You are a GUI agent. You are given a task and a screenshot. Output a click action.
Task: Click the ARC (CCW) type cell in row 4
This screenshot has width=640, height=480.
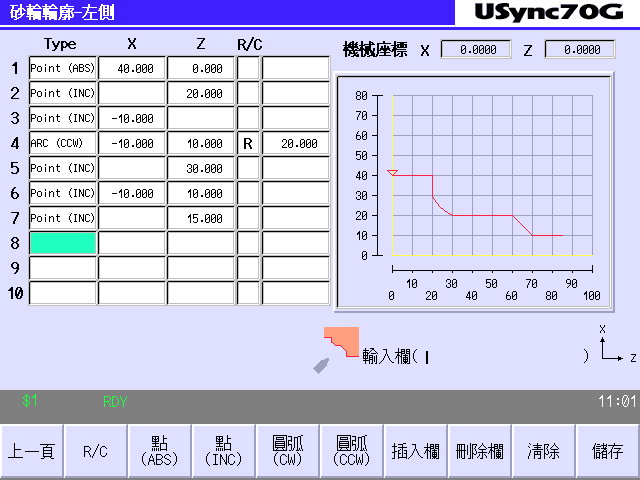(x=62, y=143)
